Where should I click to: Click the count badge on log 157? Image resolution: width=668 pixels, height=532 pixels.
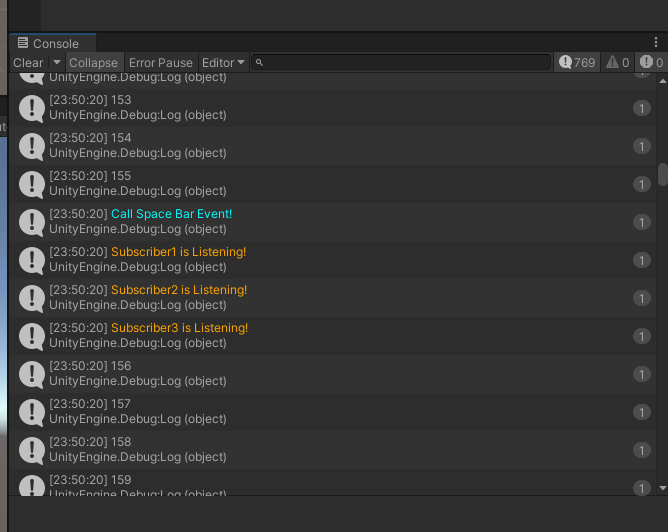click(x=642, y=412)
